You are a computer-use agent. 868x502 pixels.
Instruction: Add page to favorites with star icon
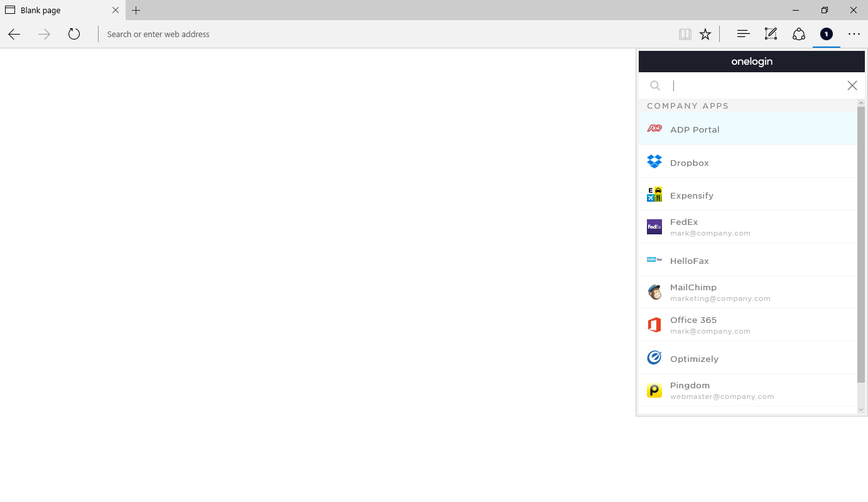705,34
